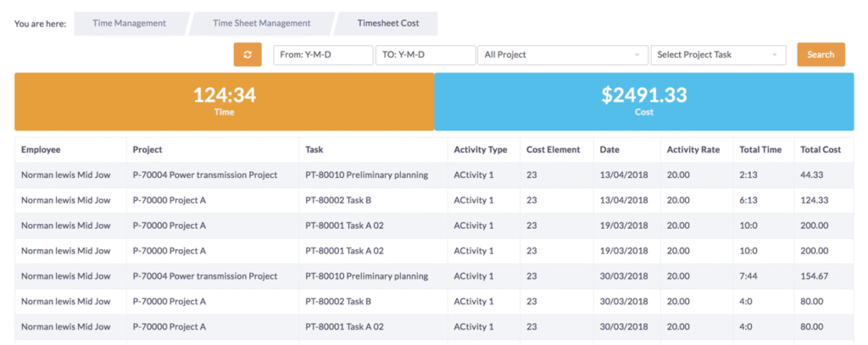Focus the From: Y-M-D date field
The width and height of the screenshot is (868, 345).
pyautogui.click(x=323, y=55)
